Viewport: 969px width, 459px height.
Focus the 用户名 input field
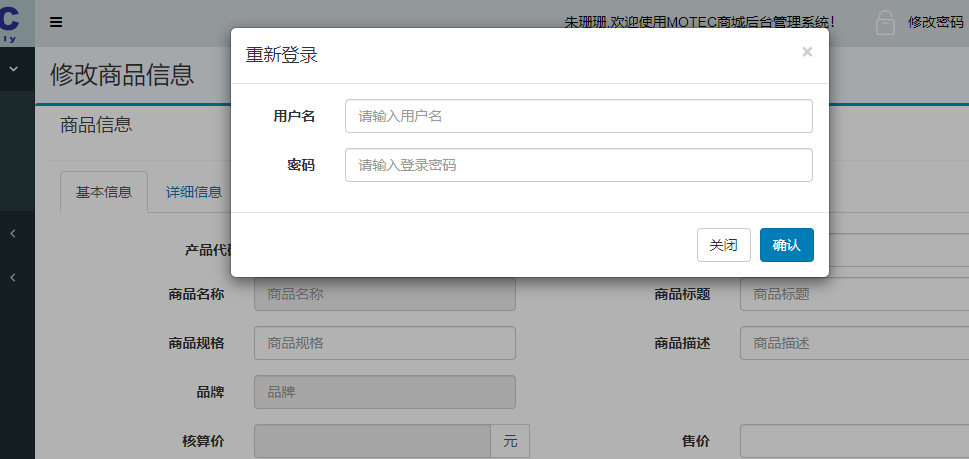pyautogui.click(x=578, y=116)
